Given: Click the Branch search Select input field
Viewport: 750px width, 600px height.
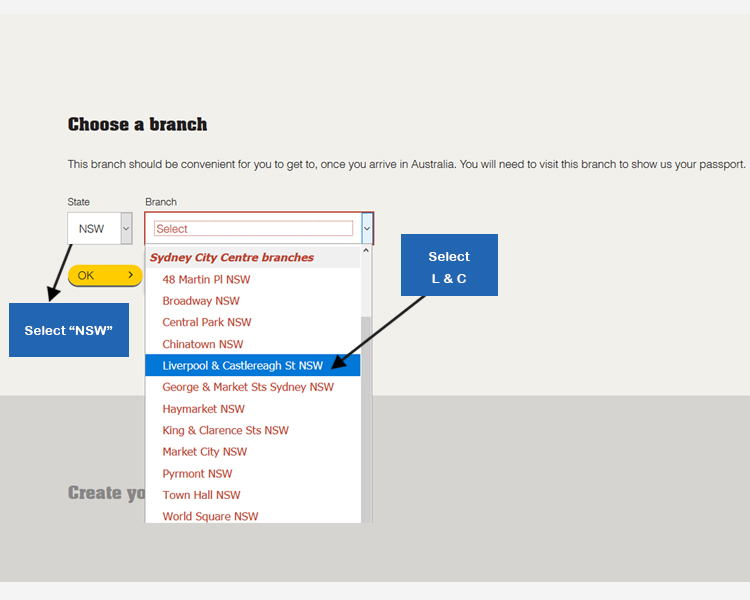Looking at the screenshot, I should [x=253, y=229].
